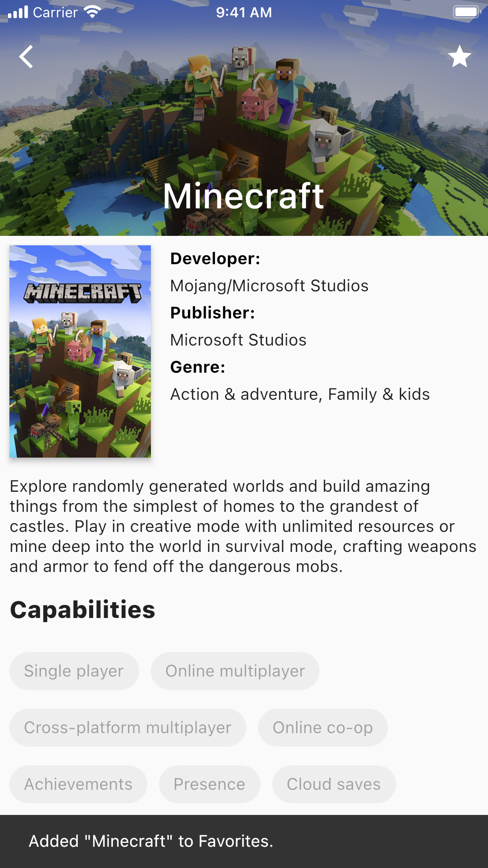Tap the Capabilities section heading
The width and height of the screenshot is (488, 868).
83,610
